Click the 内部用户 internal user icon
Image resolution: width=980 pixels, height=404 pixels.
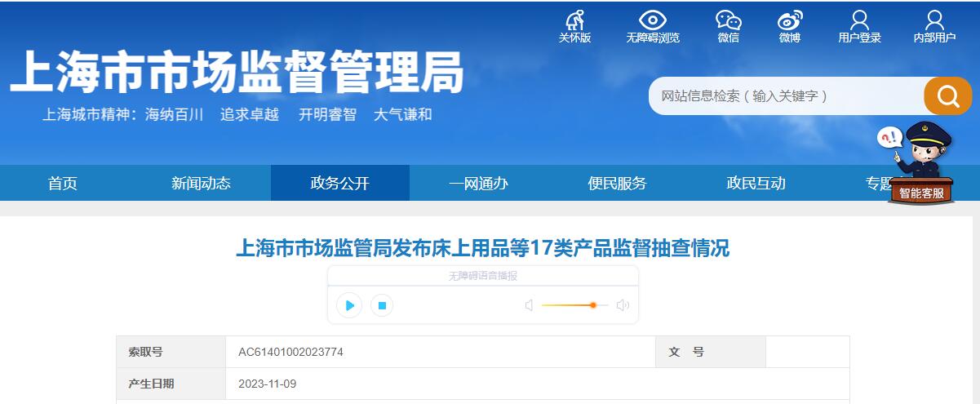(x=935, y=20)
